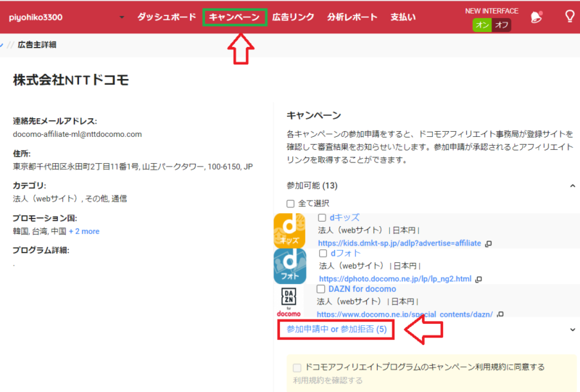
Task: Tick the dフォト campaign checkbox
Action: coord(323,254)
